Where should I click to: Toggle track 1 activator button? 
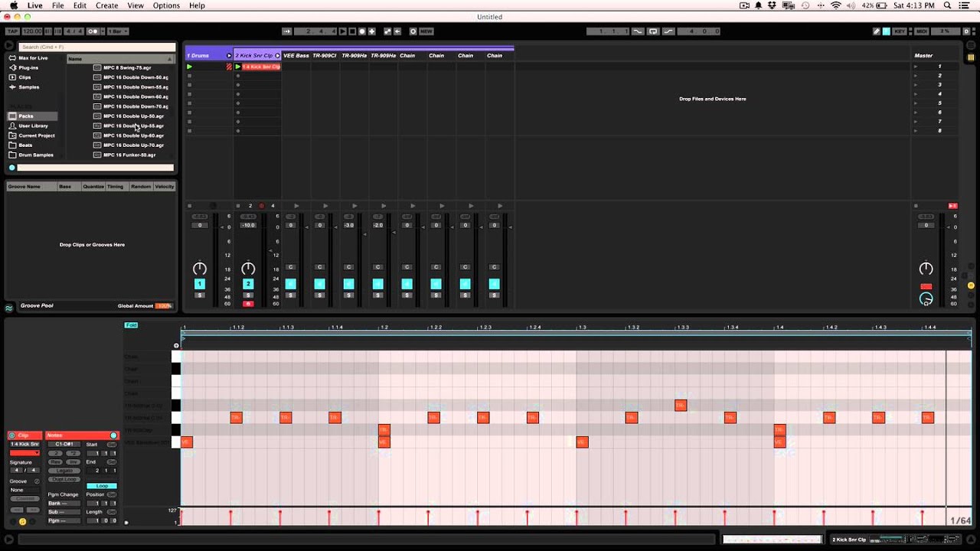pos(200,284)
